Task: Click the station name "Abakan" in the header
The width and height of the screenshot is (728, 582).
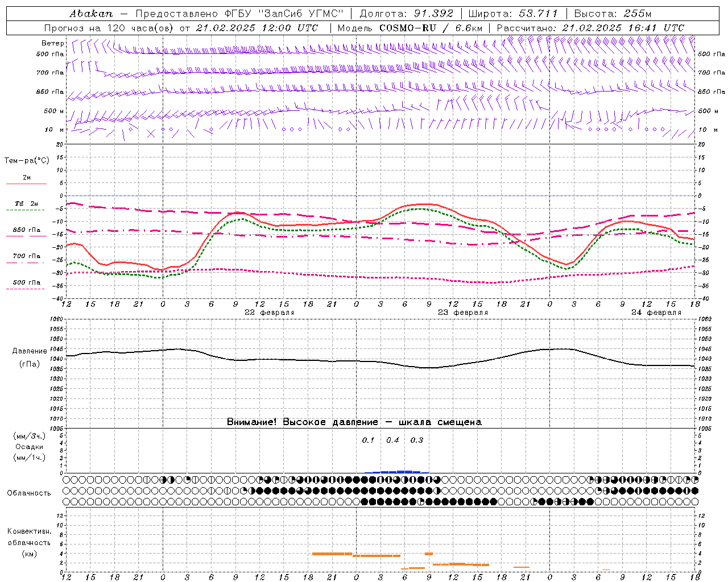Action: point(91,14)
